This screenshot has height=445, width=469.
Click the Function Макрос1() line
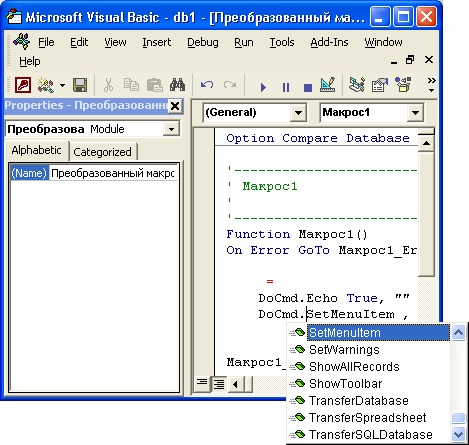297,234
